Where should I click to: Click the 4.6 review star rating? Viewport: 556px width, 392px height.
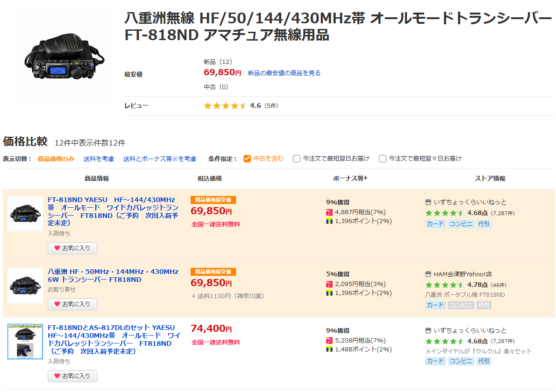225,105
